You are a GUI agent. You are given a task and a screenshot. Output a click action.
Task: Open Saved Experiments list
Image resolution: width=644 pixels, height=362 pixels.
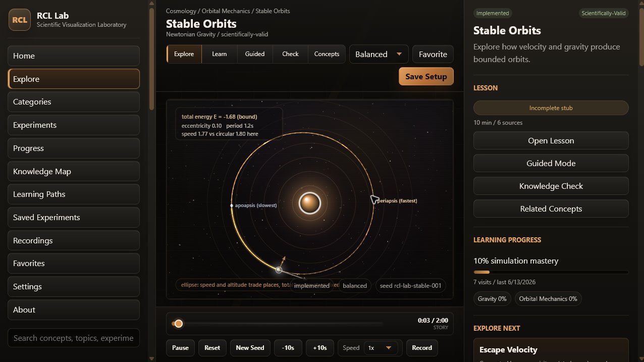coord(74,217)
